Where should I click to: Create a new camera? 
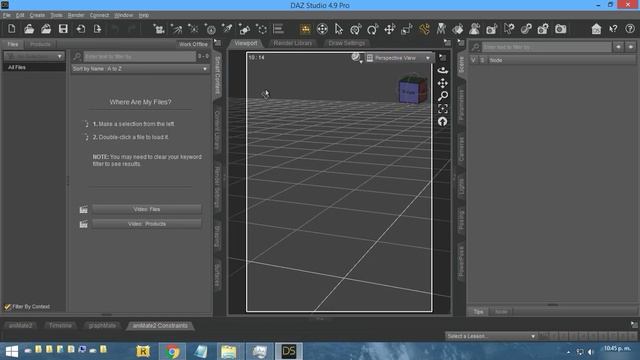click(159, 29)
